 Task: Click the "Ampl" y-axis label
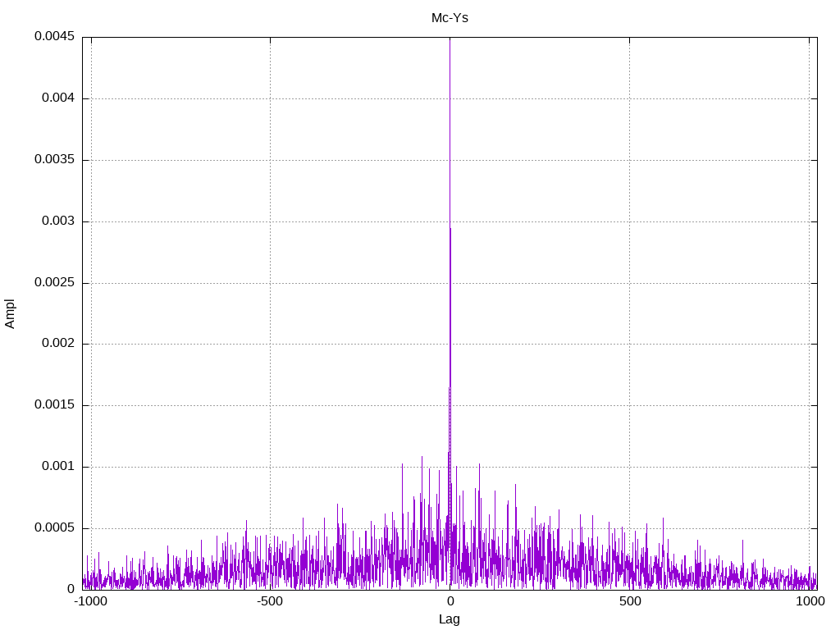click(11, 313)
